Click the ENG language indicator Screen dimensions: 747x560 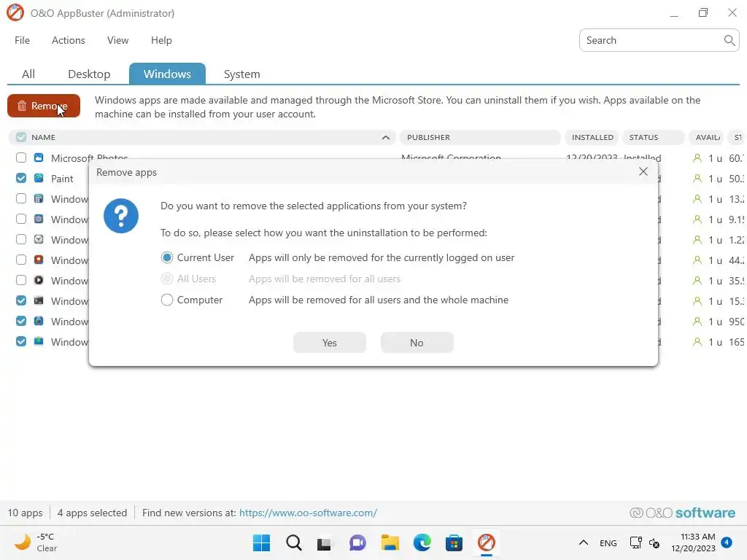coord(608,542)
